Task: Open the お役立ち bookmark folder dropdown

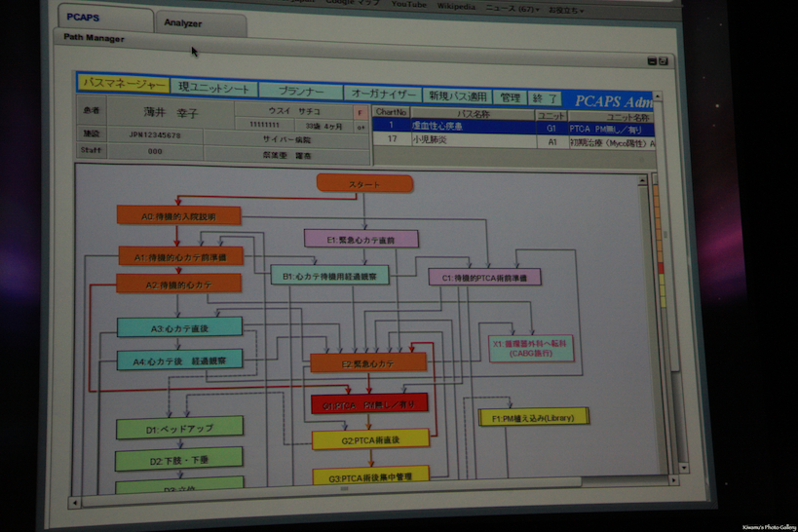Action: click(565, 9)
